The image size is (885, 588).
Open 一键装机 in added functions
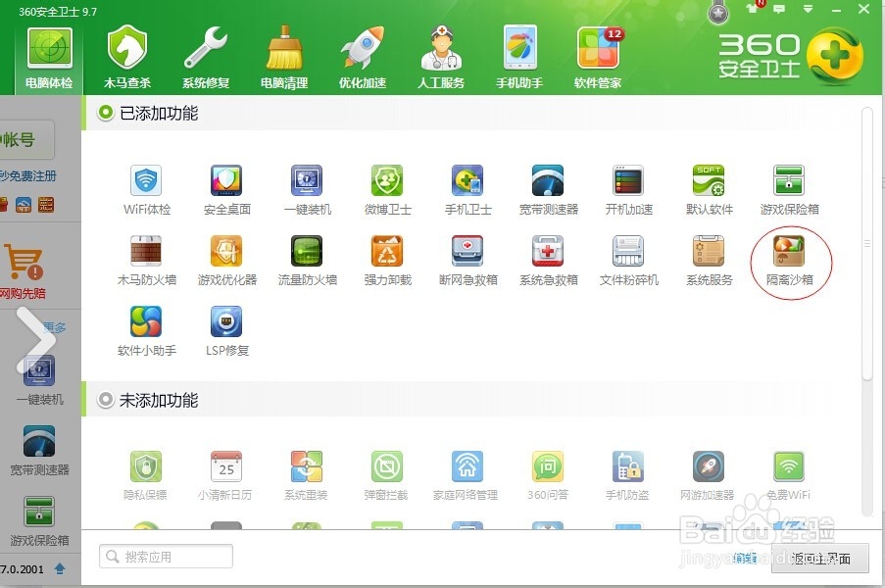coord(307,189)
